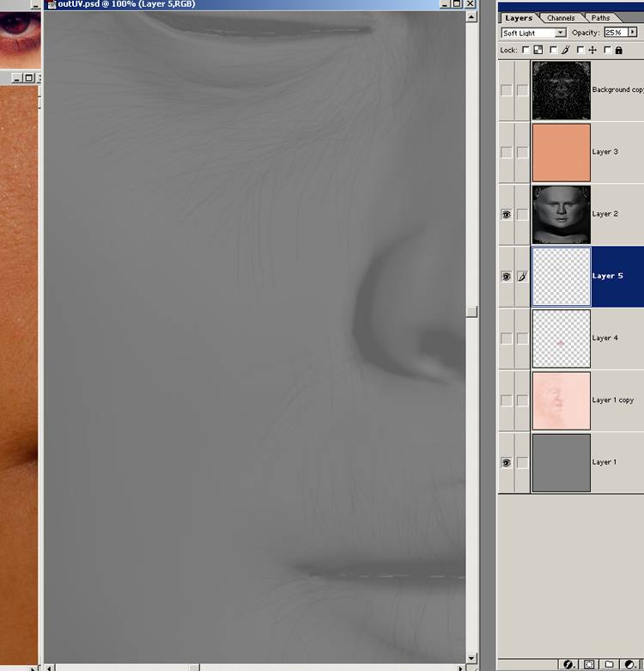Click the outUV.psd document icon in title bar

click(52, 4)
